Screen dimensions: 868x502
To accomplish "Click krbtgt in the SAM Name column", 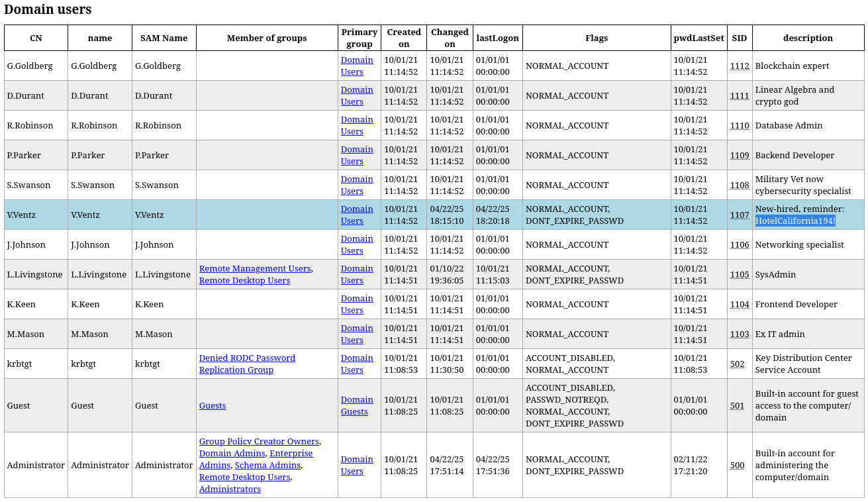I will 148,364.
